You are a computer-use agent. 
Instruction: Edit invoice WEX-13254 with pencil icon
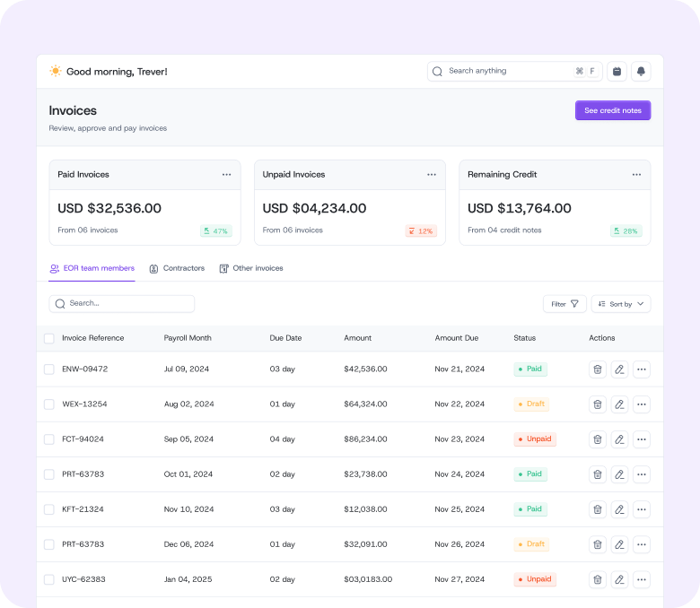(619, 404)
